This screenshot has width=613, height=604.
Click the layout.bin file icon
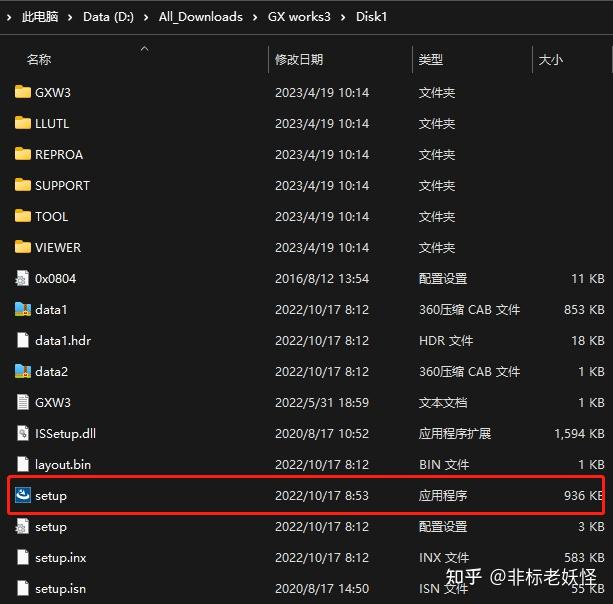click(x=23, y=464)
